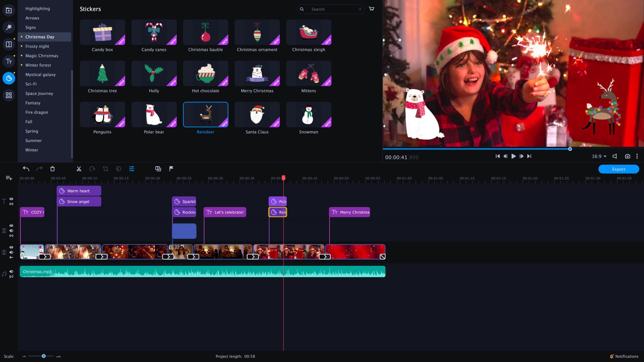Screen dimensions: 644x362
Task: Undo the last action
Action: pyautogui.click(x=26, y=169)
